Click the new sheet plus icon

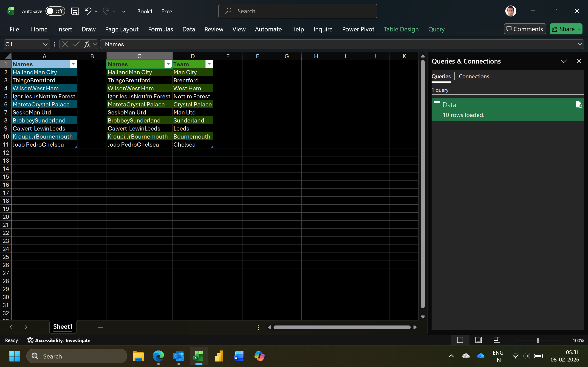click(x=100, y=327)
